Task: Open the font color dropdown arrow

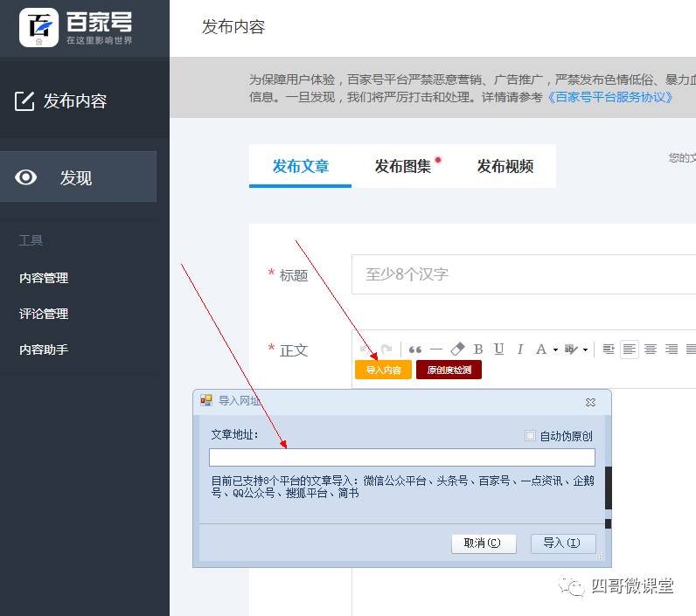Action: (x=555, y=350)
